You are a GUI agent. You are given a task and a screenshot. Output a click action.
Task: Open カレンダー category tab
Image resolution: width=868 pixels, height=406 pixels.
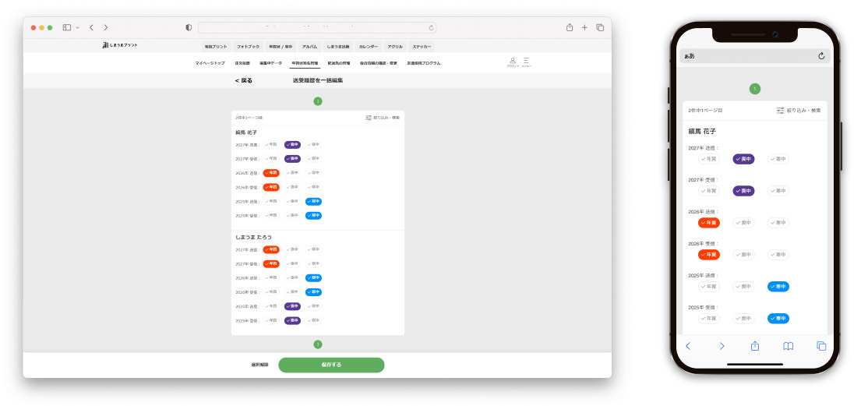point(368,47)
